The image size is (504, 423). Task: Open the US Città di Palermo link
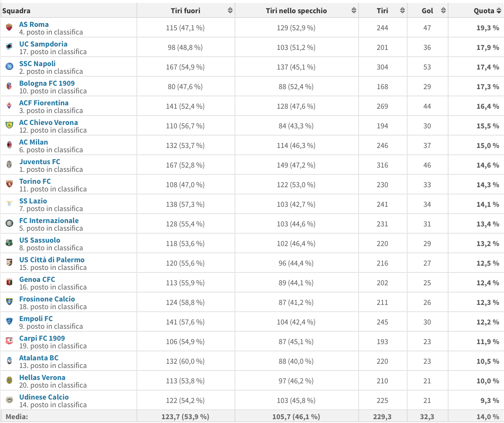52,260
